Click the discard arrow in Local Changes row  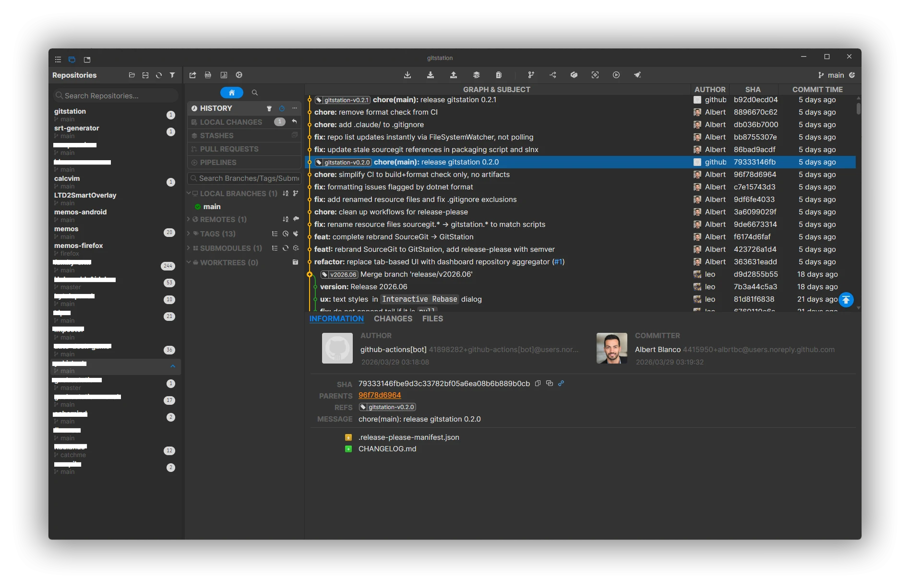[295, 122]
